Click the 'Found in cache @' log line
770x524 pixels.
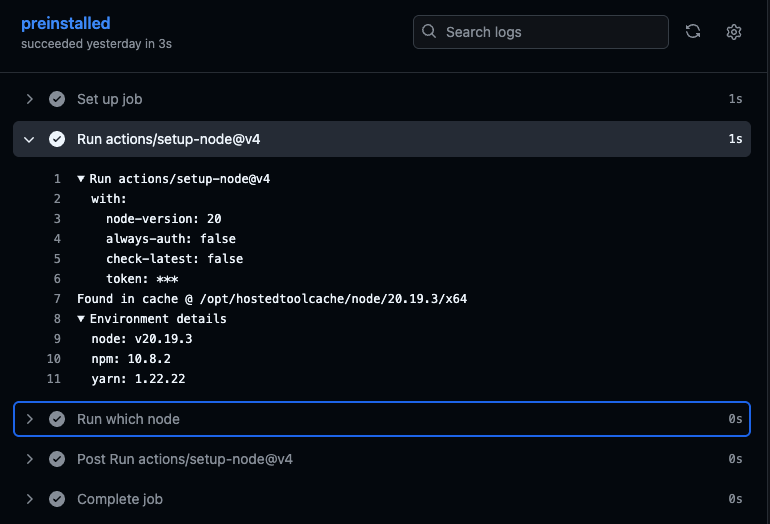click(272, 299)
